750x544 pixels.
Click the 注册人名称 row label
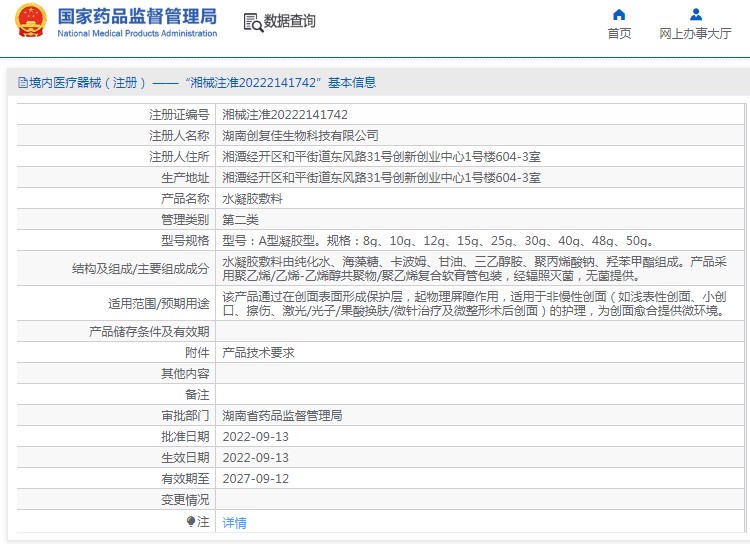pyautogui.click(x=179, y=136)
